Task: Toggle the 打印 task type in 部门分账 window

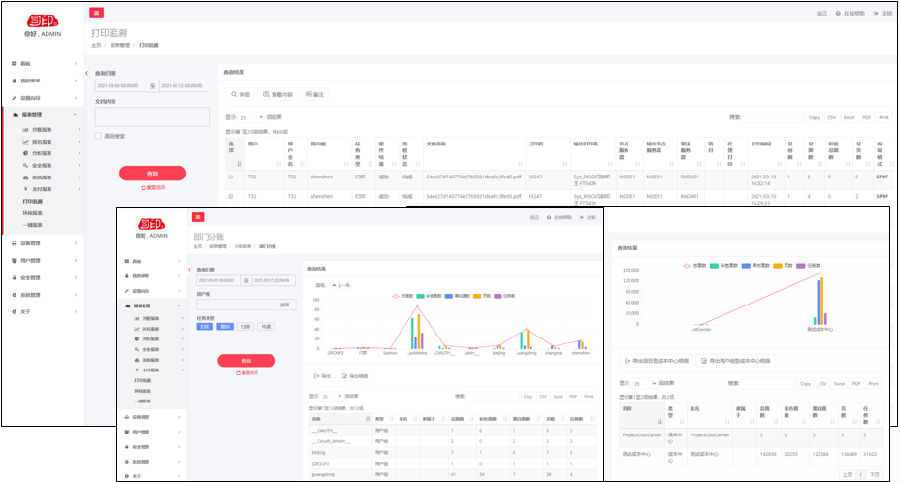Action: 205,326
